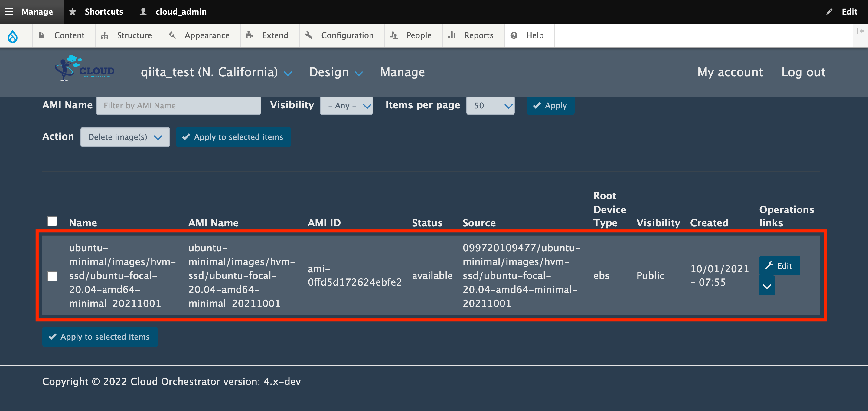Click the Drupal drop logo icon
This screenshot has height=411, width=868.
12,36
